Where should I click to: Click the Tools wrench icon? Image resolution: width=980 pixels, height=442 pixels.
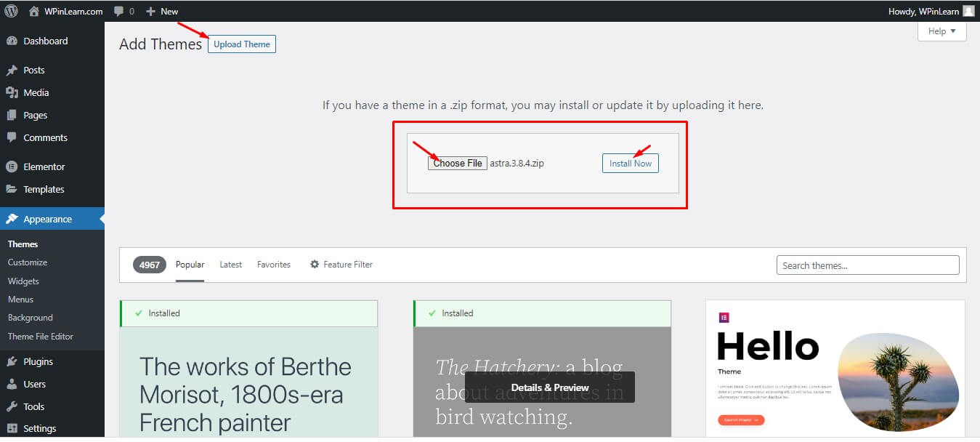[12, 406]
